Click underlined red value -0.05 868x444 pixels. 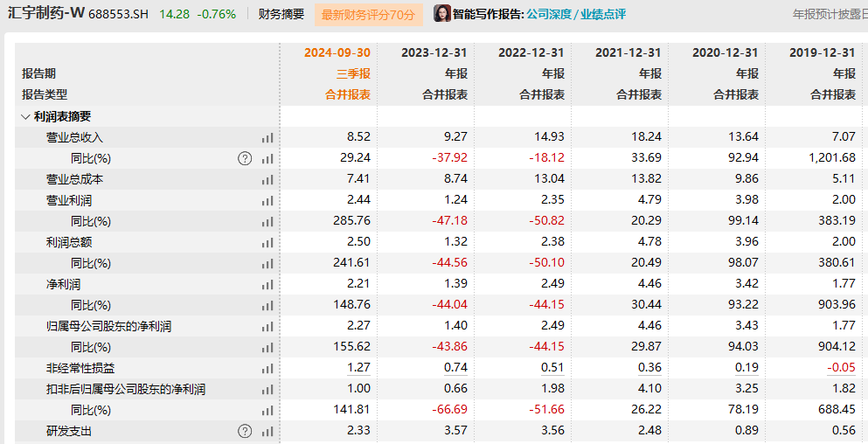pyautogui.click(x=842, y=368)
